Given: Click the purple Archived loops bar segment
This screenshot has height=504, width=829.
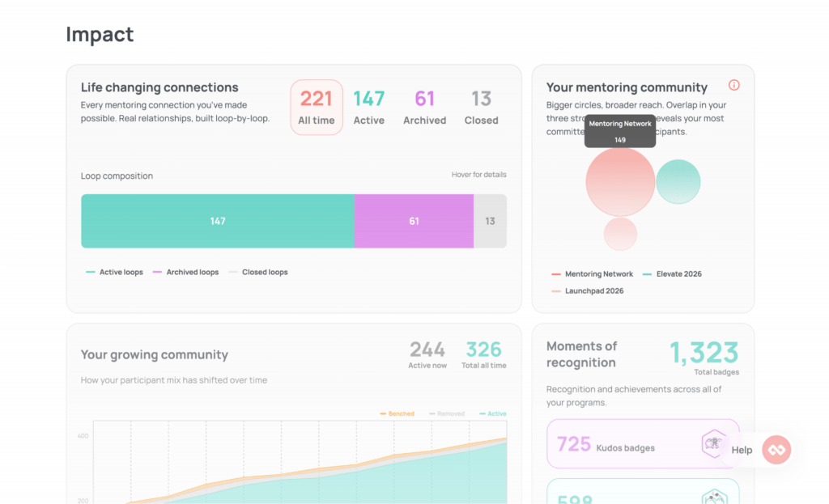Looking at the screenshot, I should (x=414, y=221).
